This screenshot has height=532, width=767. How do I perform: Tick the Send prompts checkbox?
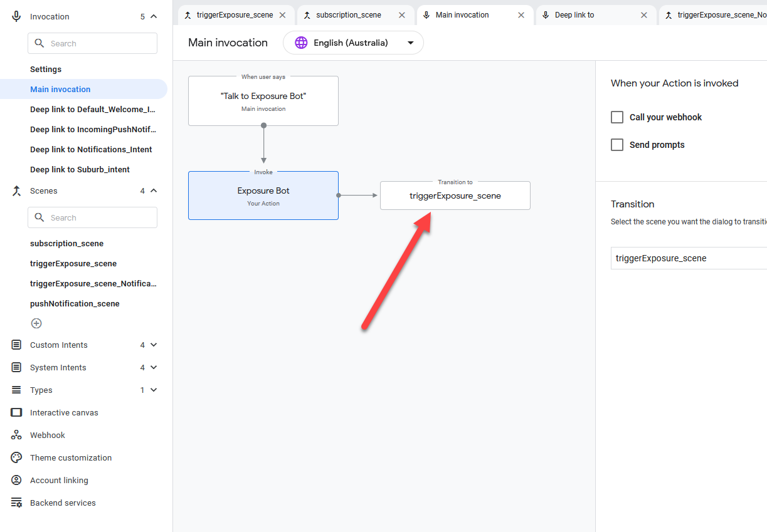pyautogui.click(x=617, y=145)
